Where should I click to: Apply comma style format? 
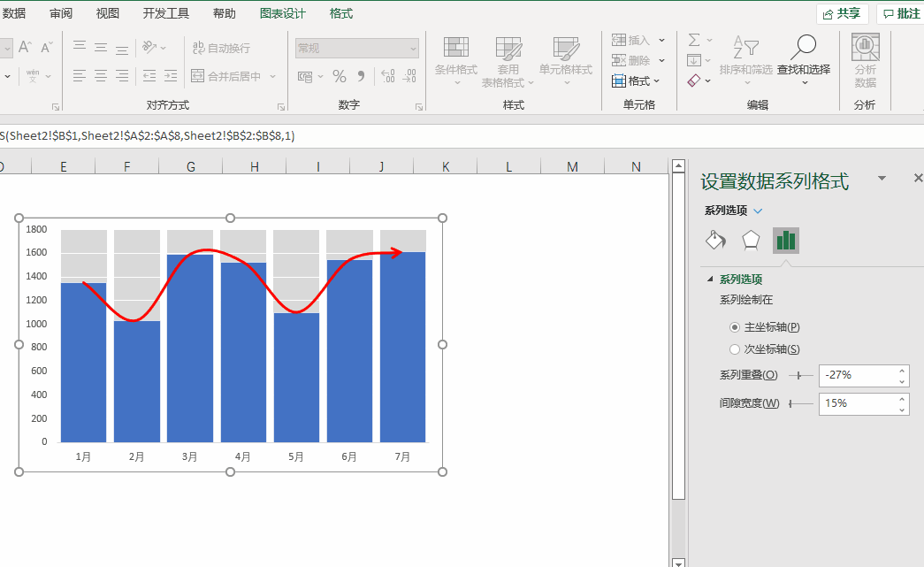(362, 76)
